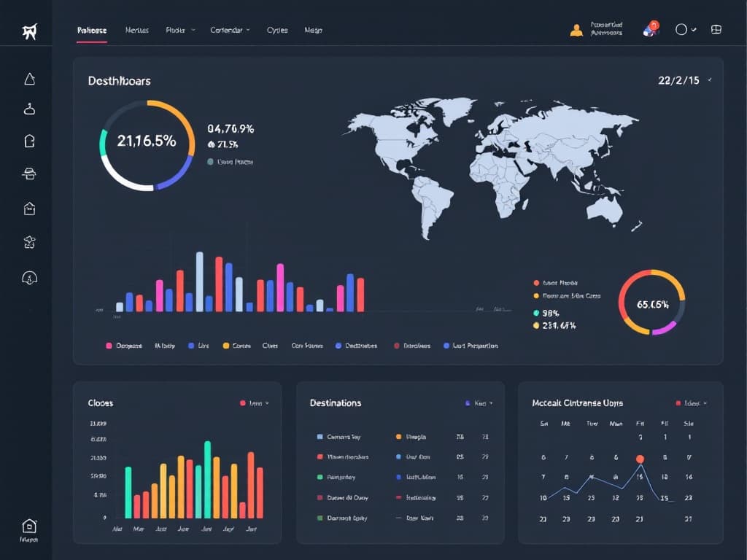Select the Pioder navigation item
Viewport: 747px width, 560px height.
175,30
